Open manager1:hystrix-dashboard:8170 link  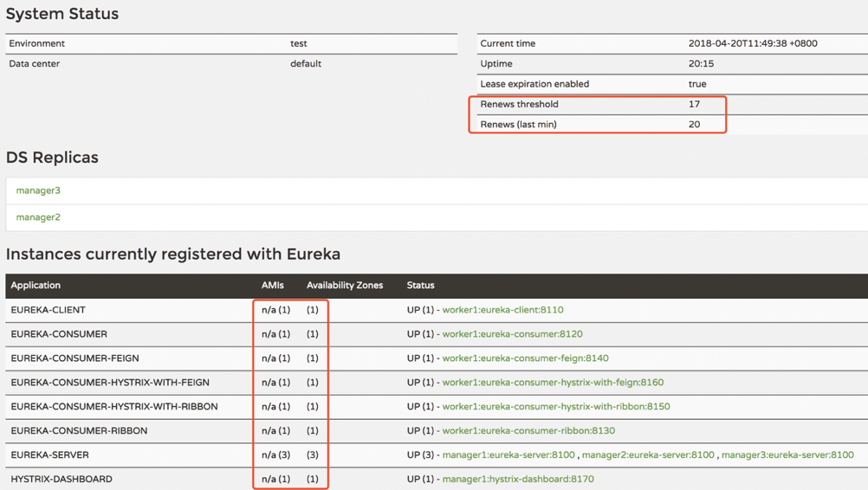coord(518,479)
